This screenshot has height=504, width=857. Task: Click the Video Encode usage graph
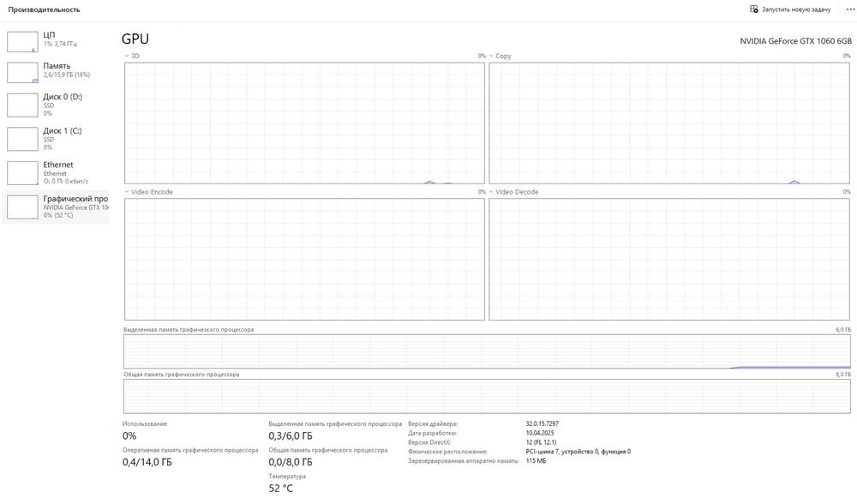click(x=304, y=259)
